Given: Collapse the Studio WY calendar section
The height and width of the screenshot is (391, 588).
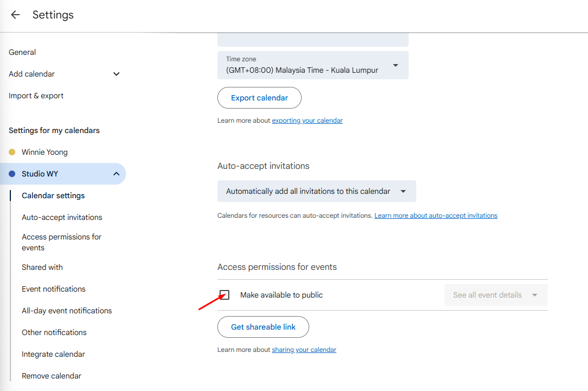Looking at the screenshot, I should pyautogui.click(x=116, y=174).
